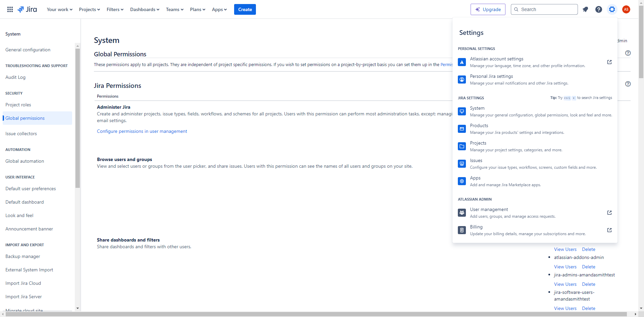Screen dimensions: 644x317
Task: Click the page vertical scrollbar thumb
Action: [x=641, y=41]
